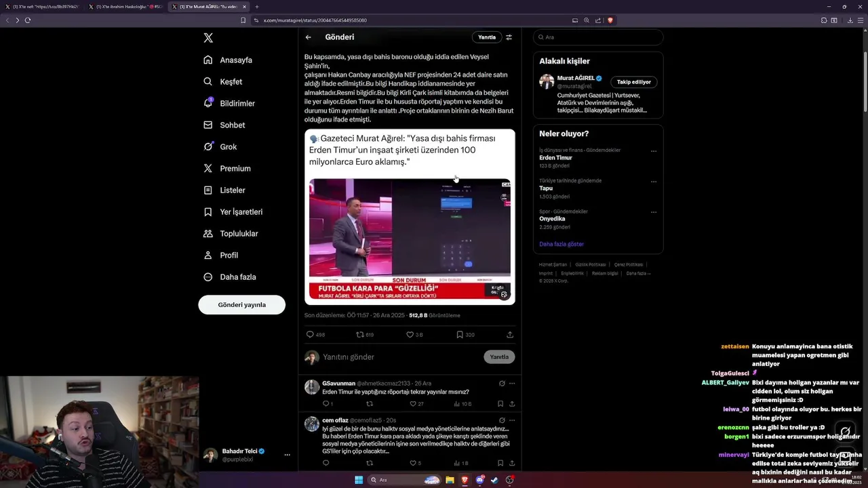
Task: Expand Daha fazla menu in sidebar
Action: click(x=229, y=277)
